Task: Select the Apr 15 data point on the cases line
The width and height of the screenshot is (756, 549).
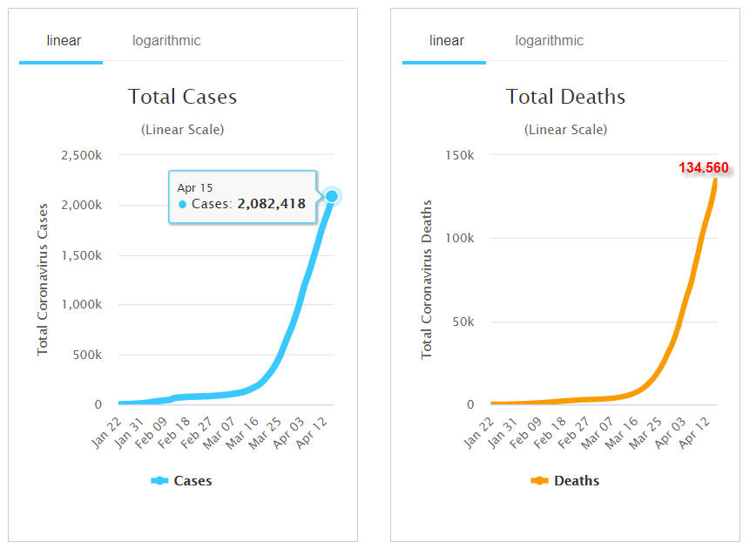Action: [x=332, y=196]
